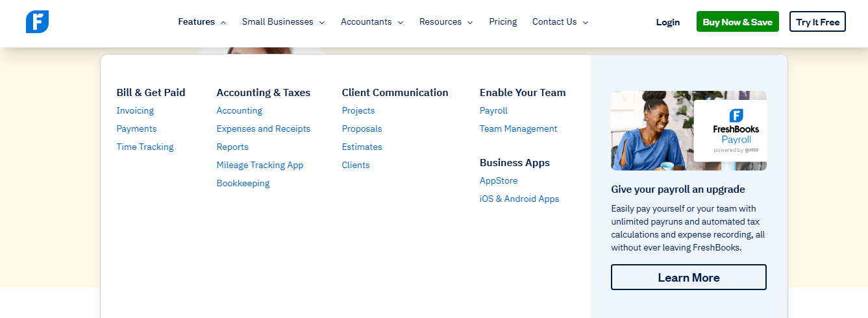Viewport: 868px width, 318px height.
Task: Open the Accountants menu
Action: (366, 22)
